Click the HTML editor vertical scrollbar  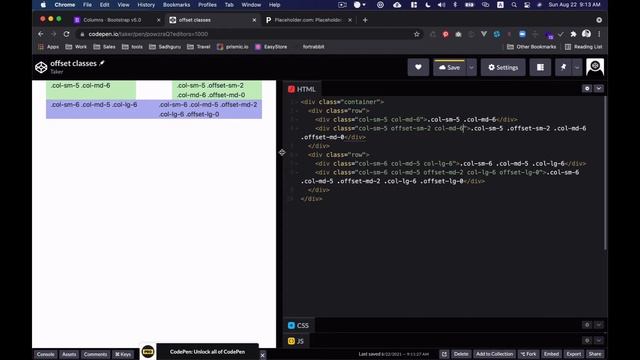click(x=605, y=173)
